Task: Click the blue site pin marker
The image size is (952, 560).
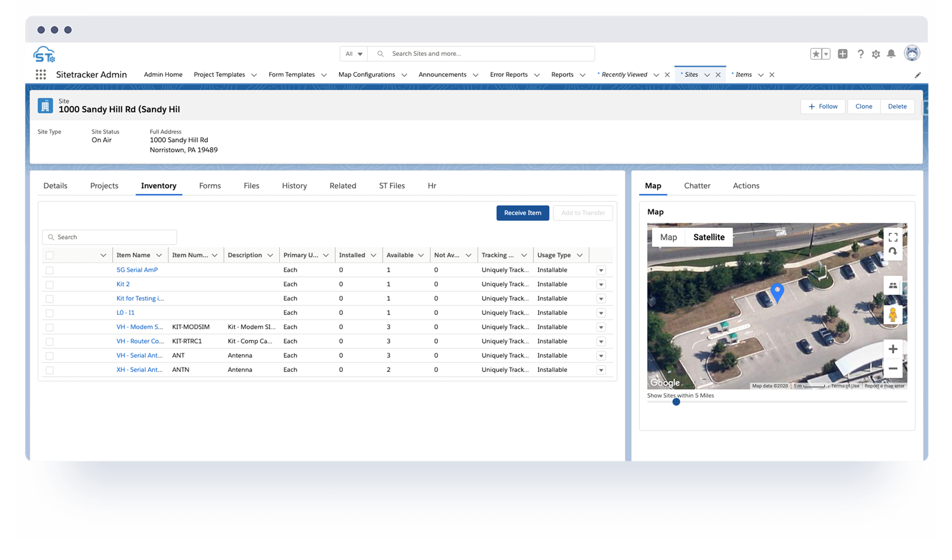Action: tap(777, 293)
